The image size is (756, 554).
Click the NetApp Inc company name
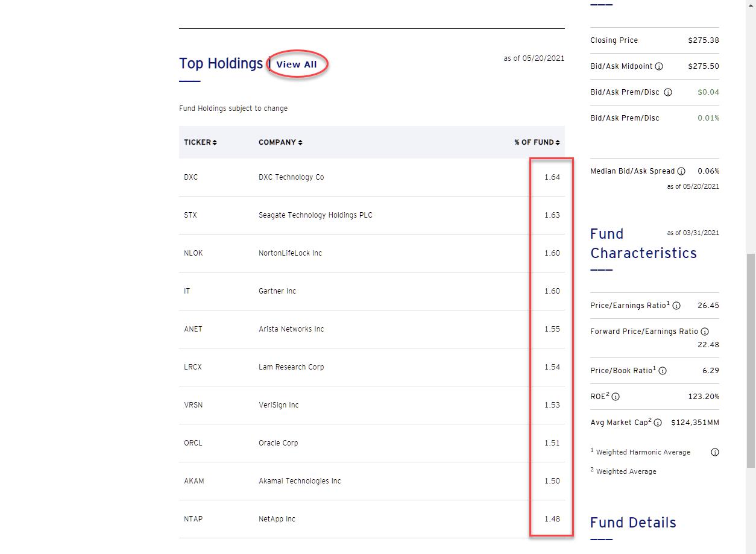click(277, 519)
